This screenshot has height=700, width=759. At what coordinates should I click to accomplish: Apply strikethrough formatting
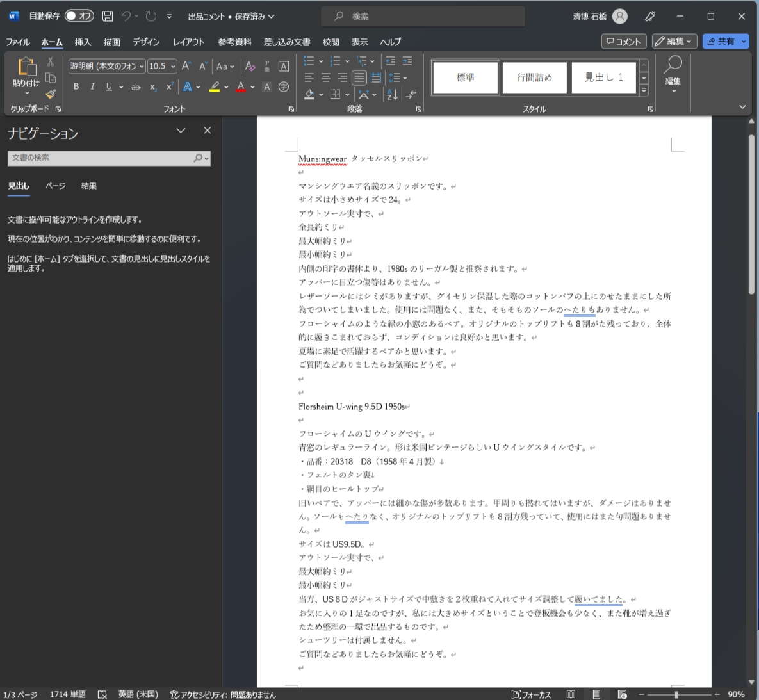click(136, 87)
